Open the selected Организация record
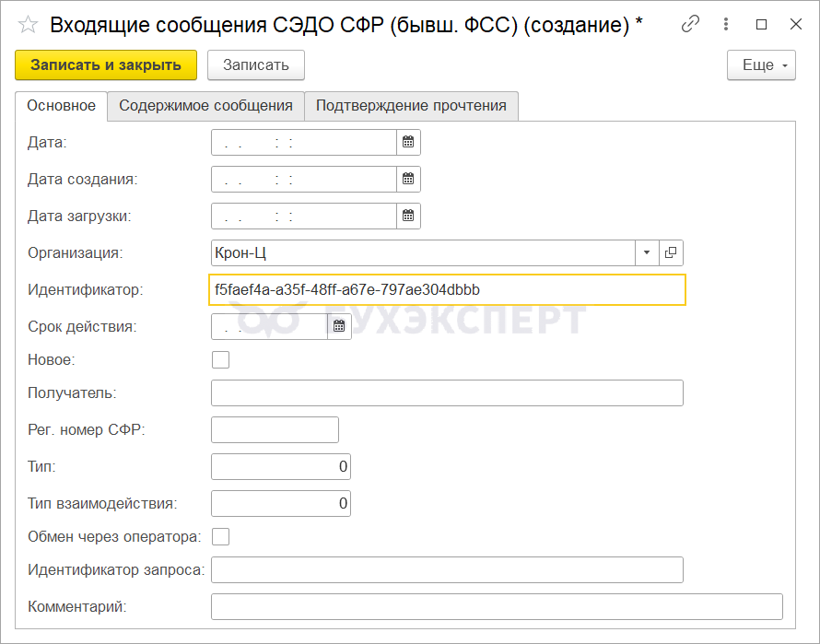The width and height of the screenshot is (820, 644). (671, 252)
